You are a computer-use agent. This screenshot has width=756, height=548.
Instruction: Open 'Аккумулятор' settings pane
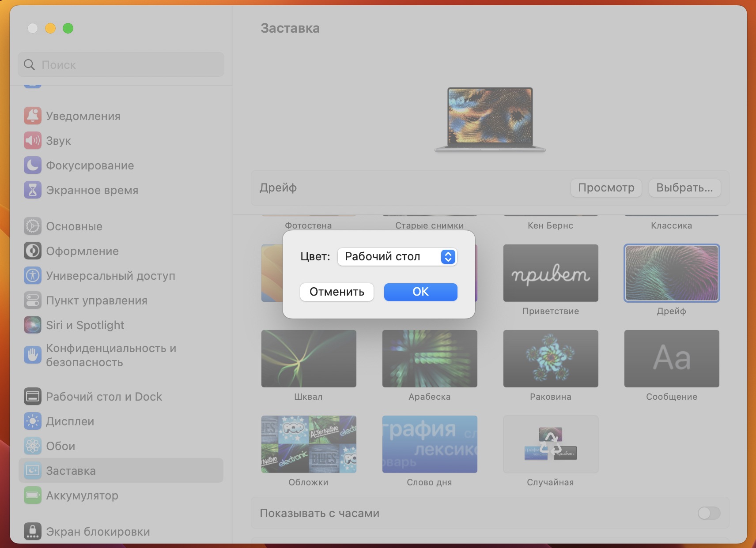(82, 495)
